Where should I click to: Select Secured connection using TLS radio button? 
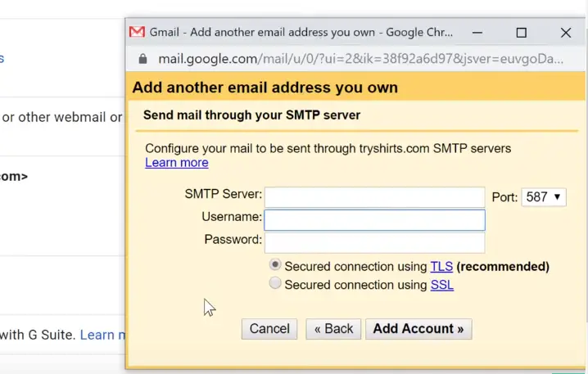tap(275, 264)
